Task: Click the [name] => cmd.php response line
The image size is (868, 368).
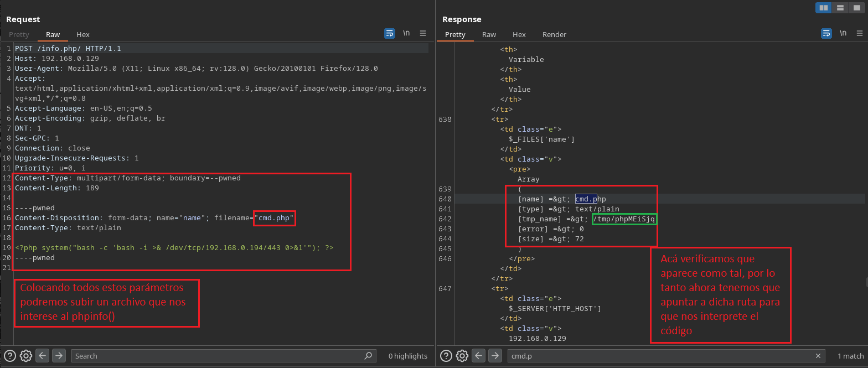Action: (x=562, y=199)
